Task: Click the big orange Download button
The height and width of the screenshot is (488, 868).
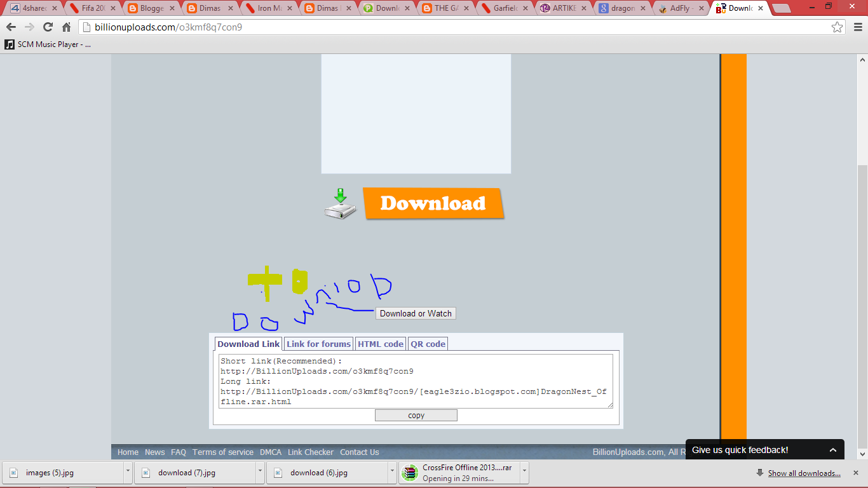Action: (x=433, y=203)
